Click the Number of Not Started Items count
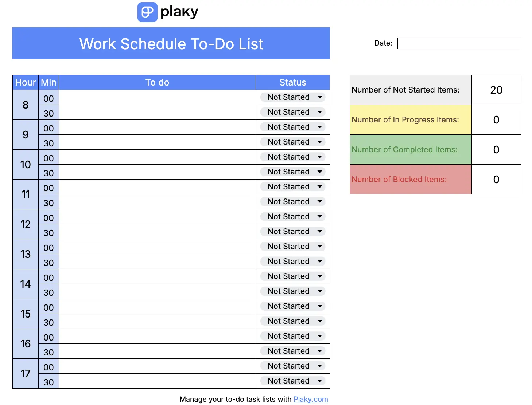Viewport: 532px width, 405px height. [496, 90]
